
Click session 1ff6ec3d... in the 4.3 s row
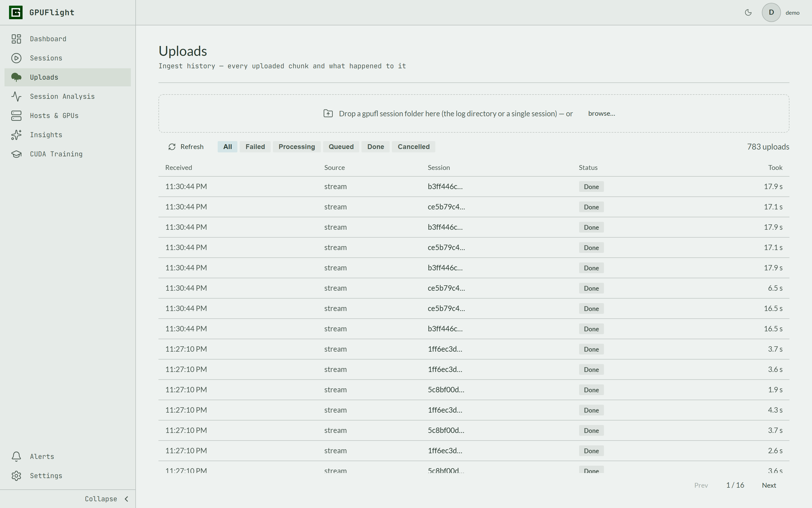click(x=445, y=410)
